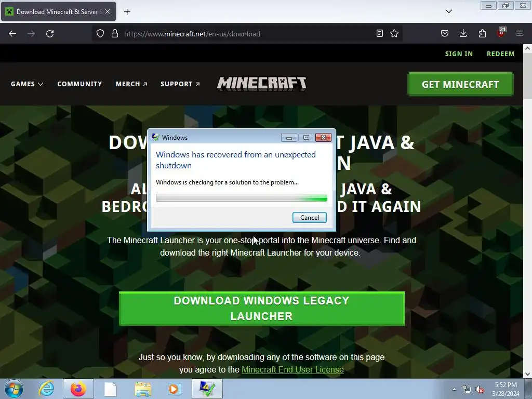Save page to Pocket icon
The width and height of the screenshot is (532, 399).
coord(445,33)
